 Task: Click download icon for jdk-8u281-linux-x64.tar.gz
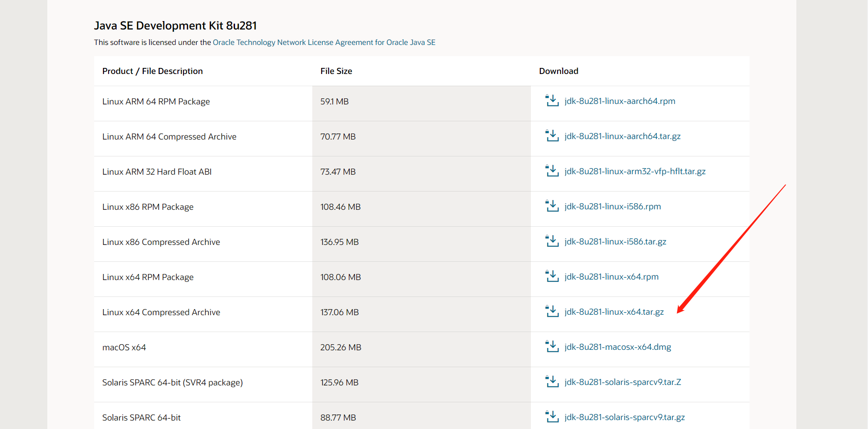tap(552, 311)
